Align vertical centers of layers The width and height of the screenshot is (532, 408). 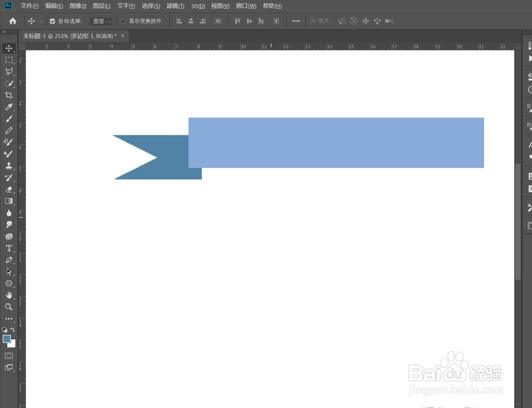click(x=249, y=21)
